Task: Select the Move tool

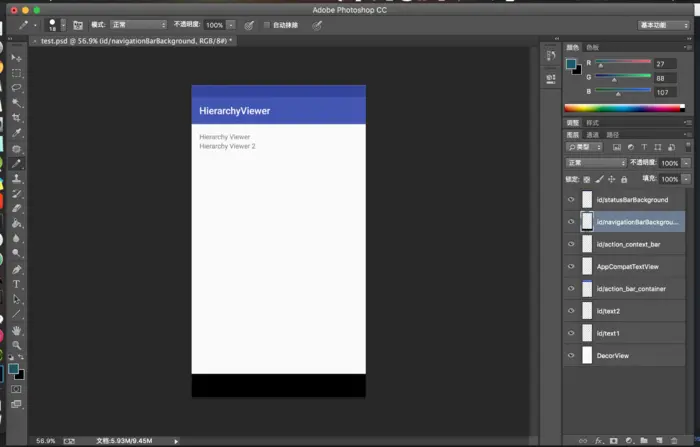Action: click(x=16, y=58)
